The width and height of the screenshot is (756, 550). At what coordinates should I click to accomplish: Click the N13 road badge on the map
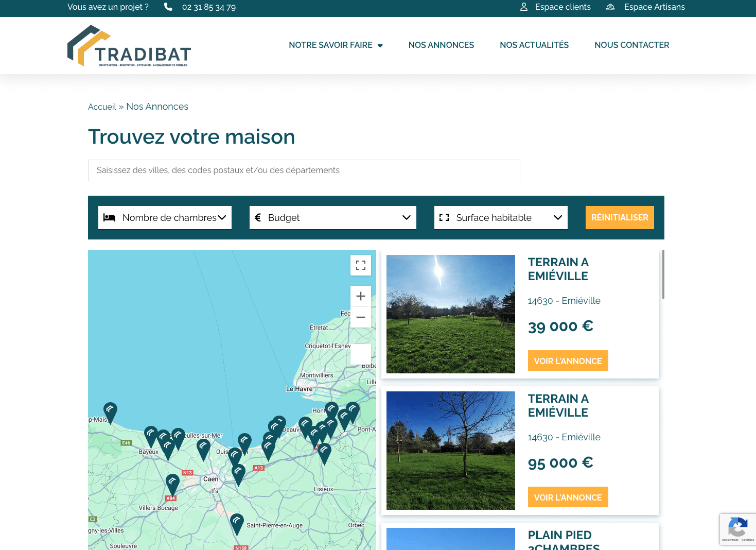pyautogui.click(x=187, y=472)
